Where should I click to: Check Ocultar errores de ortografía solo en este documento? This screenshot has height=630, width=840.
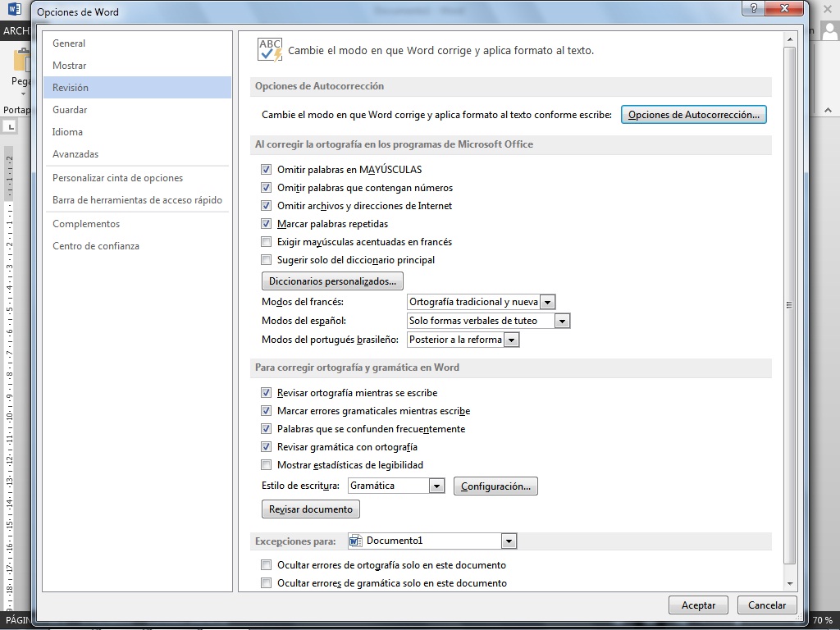tap(266, 564)
